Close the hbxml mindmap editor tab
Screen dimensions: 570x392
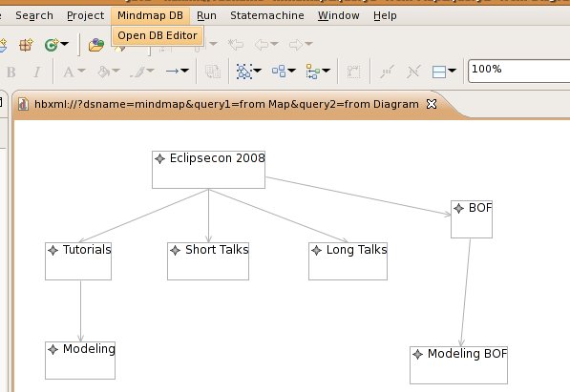[x=432, y=104]
